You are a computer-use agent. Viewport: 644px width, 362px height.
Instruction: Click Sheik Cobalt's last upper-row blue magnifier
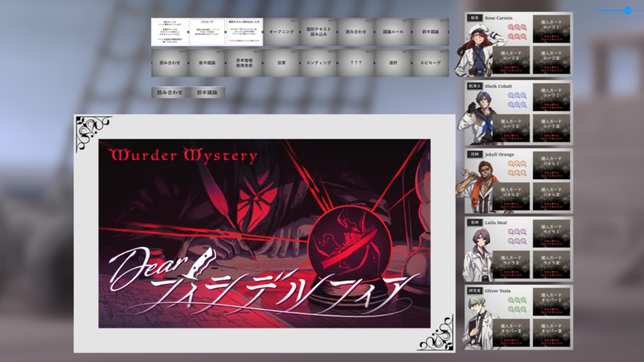coord(523,96)
